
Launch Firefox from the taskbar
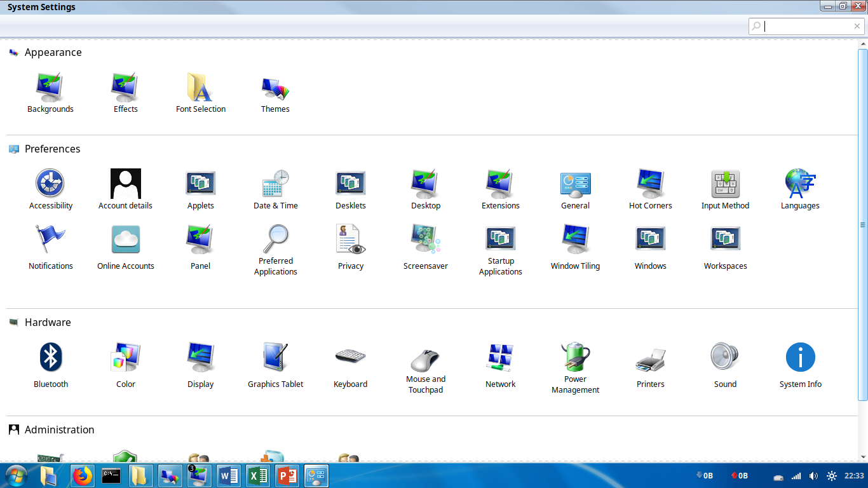click(x=83, y=475)
